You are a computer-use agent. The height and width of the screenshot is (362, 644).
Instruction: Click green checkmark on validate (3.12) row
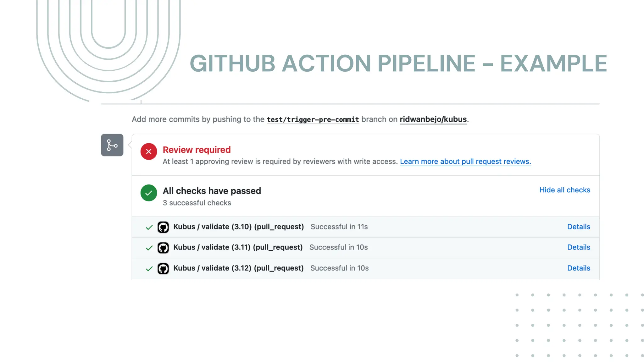pos(149,269)
